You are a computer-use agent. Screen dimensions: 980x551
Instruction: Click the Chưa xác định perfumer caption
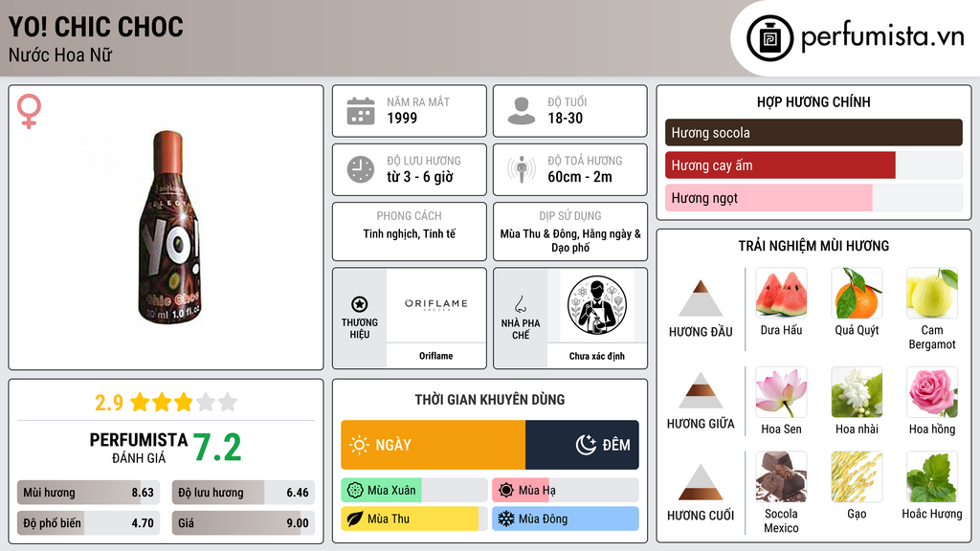click(x=597, y=356)
